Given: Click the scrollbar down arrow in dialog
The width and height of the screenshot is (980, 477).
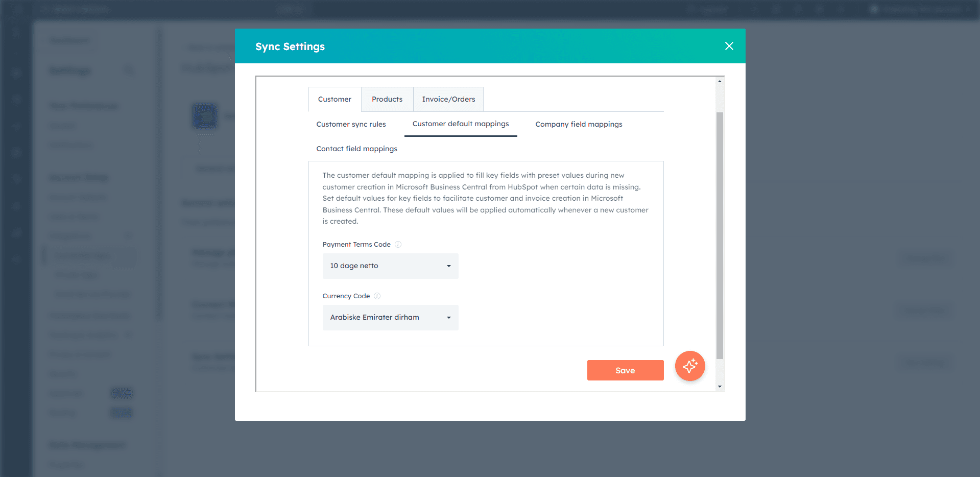Looking at the screenshot, I should 720,387.
